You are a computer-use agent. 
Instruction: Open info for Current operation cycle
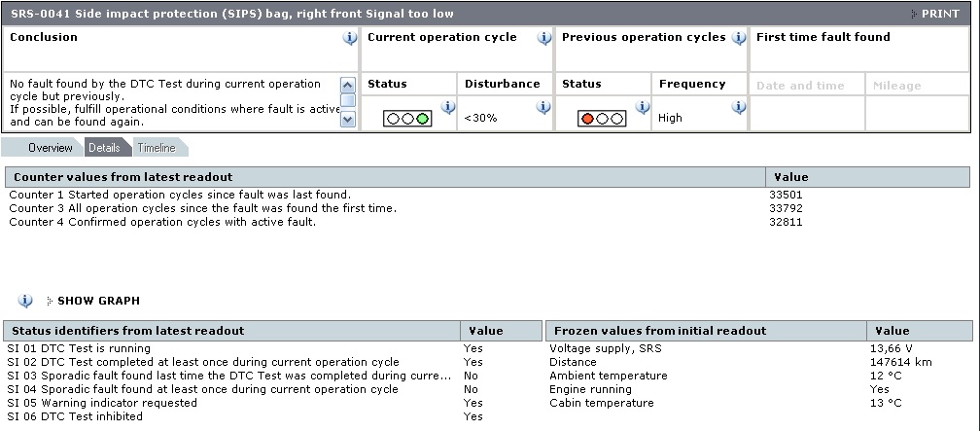coord(543,38)
